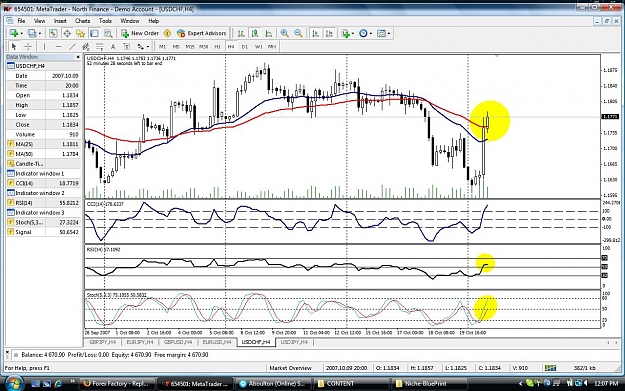Click the Arrows objects icon

click(140, 47)
